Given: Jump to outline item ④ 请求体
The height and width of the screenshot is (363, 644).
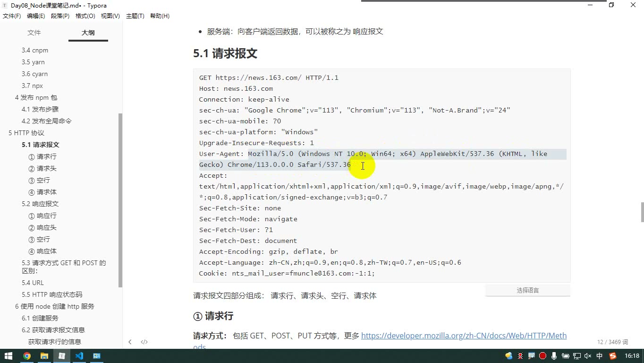Looking at the screenshot, I should coord(42,192).
